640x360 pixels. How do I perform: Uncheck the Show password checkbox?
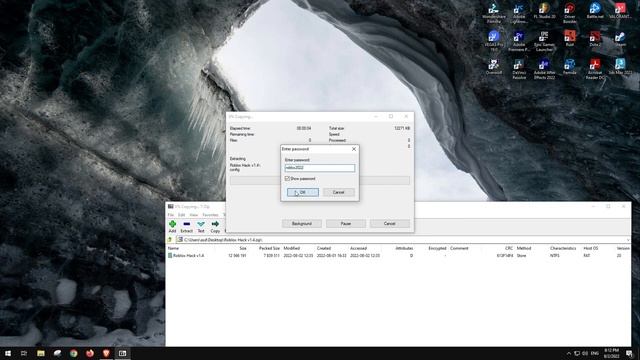(x=287, y=179)
